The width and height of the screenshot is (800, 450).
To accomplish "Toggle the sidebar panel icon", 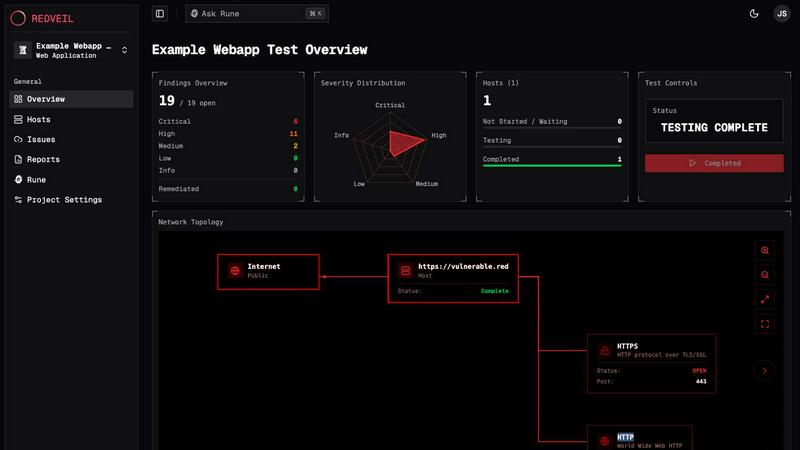I will [160, 14].
